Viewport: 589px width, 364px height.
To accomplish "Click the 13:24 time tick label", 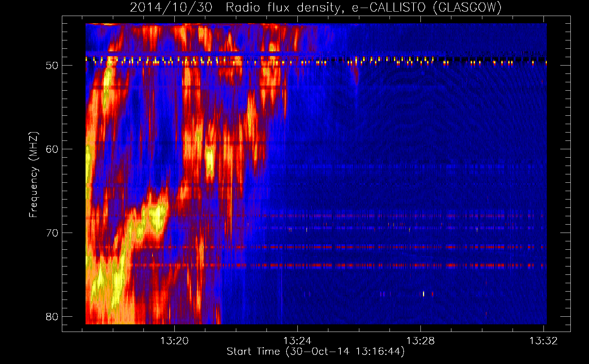I will pyautogui.click(x=297, y=341).
